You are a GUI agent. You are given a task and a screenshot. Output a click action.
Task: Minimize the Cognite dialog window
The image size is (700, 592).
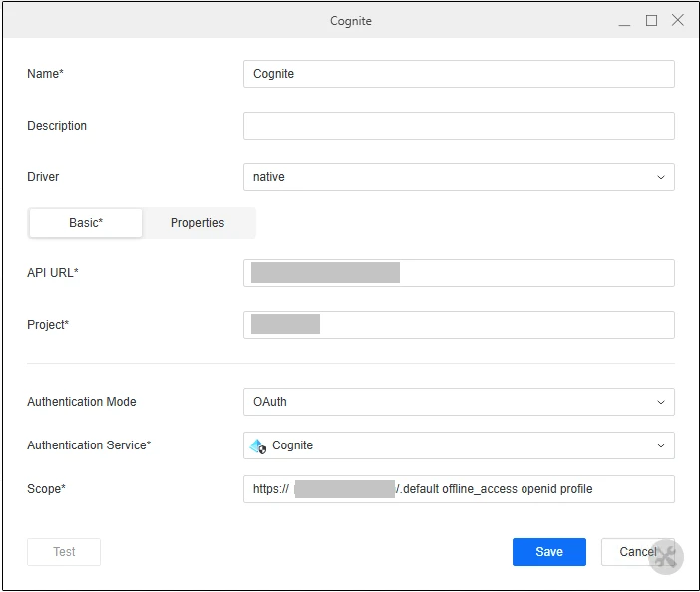click(x=625, y=21)
